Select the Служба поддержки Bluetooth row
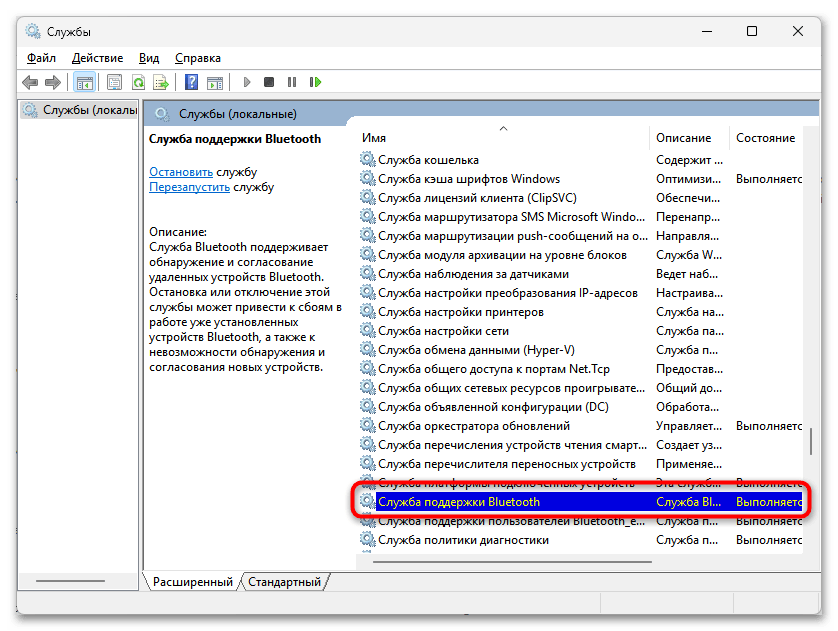This screenshot has width=838, height=631. tap(580, 502)
